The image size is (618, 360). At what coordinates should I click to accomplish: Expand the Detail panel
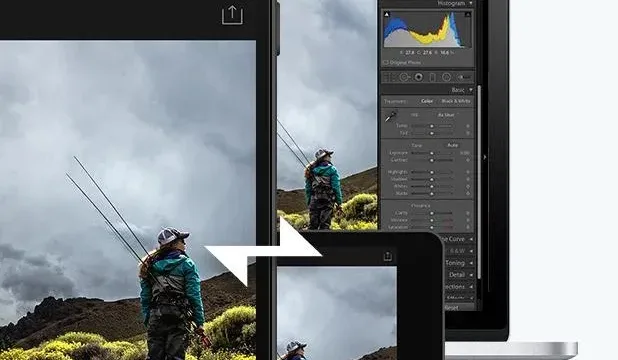(471, 275)
